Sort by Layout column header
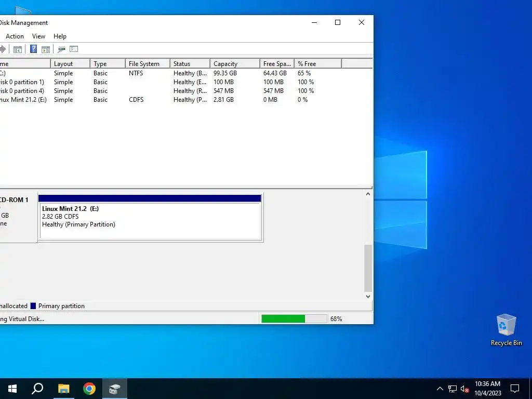 click(x=70, y=64)
